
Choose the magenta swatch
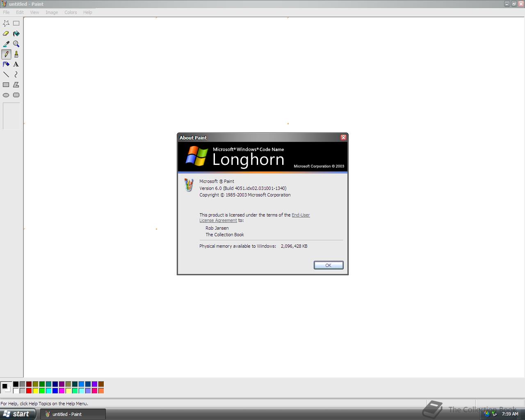tap(62, 391)
